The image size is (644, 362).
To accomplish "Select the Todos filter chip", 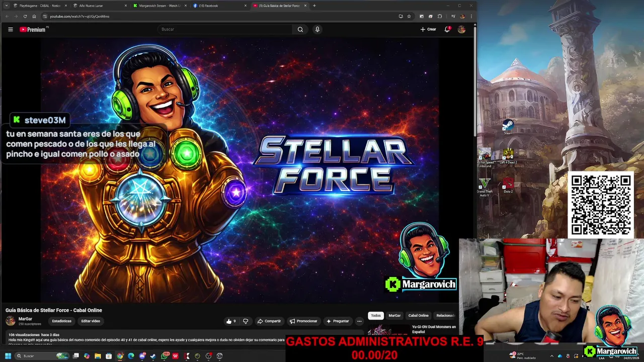I will click(x=376, y=315).
